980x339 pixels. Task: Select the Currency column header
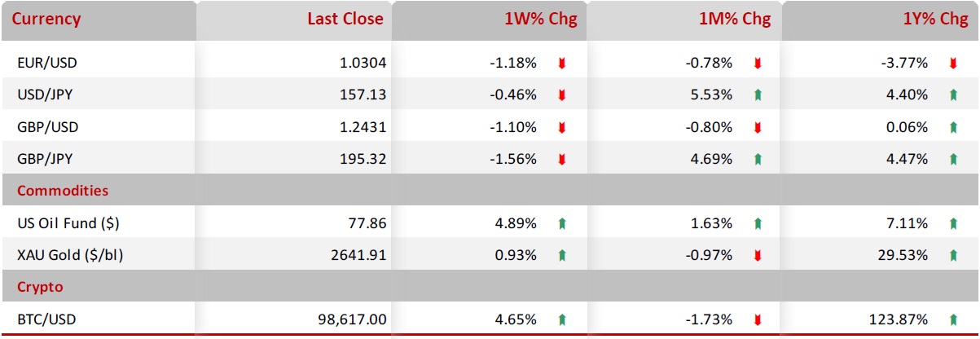coord(46,20)
